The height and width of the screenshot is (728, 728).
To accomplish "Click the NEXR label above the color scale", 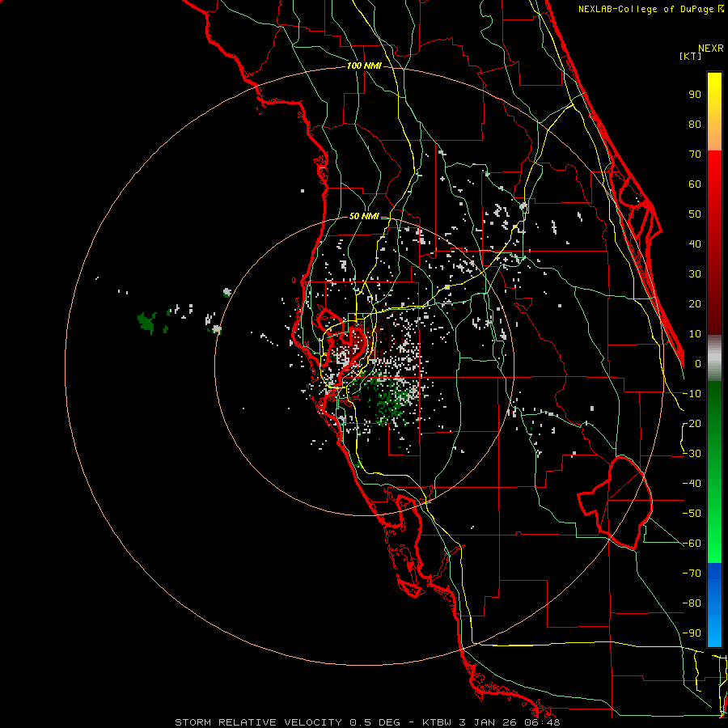I will [x=711, y=49].
